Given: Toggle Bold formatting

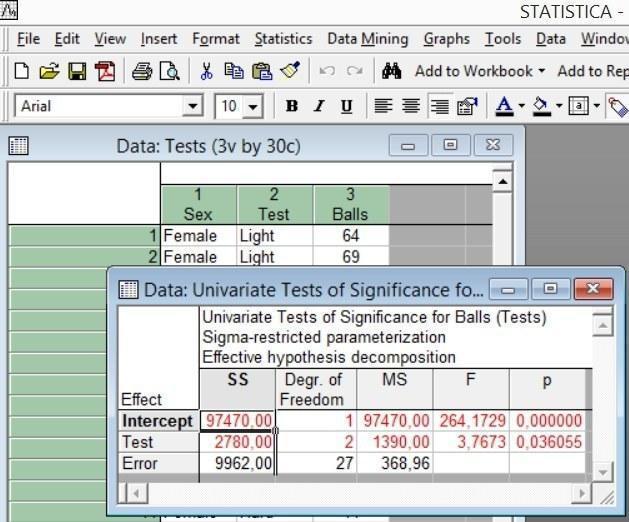Looking at the screenshot, I should [x=292, y=106].
